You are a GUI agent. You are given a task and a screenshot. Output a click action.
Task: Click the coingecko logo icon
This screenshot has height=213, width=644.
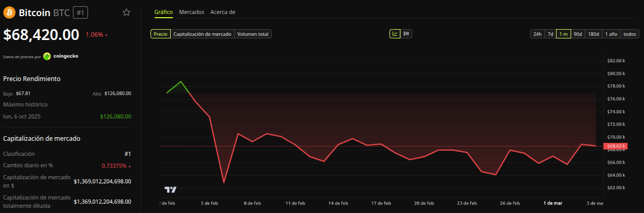tap(47, 56)
